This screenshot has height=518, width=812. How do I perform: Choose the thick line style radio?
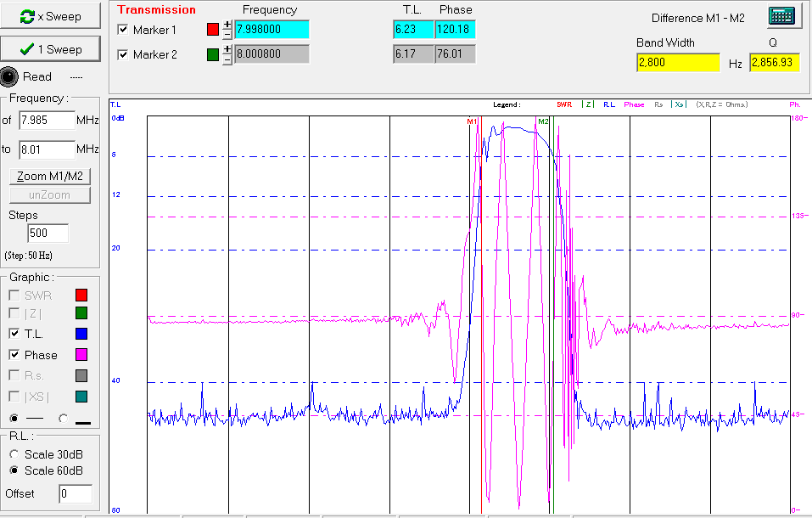click(64, 419)
